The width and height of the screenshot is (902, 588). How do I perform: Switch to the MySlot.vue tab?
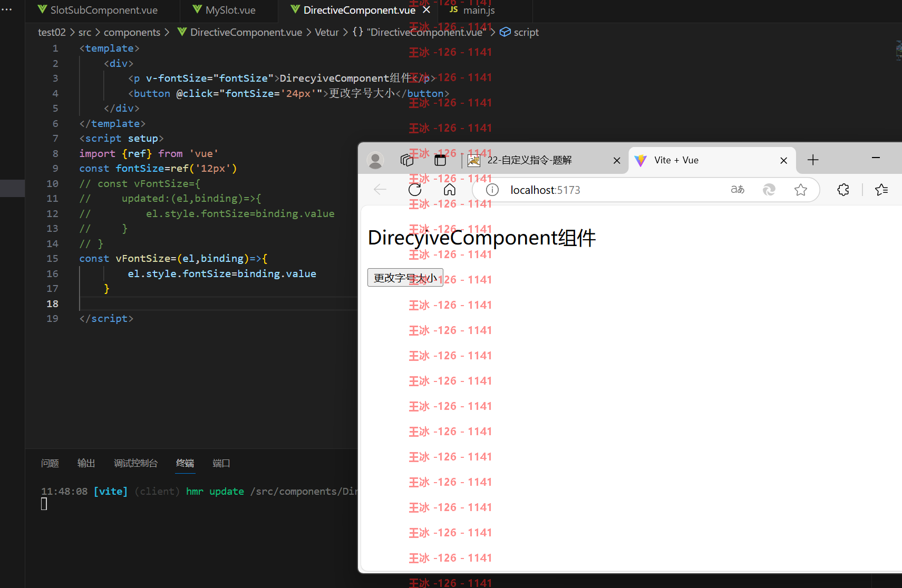coord(224,10)
